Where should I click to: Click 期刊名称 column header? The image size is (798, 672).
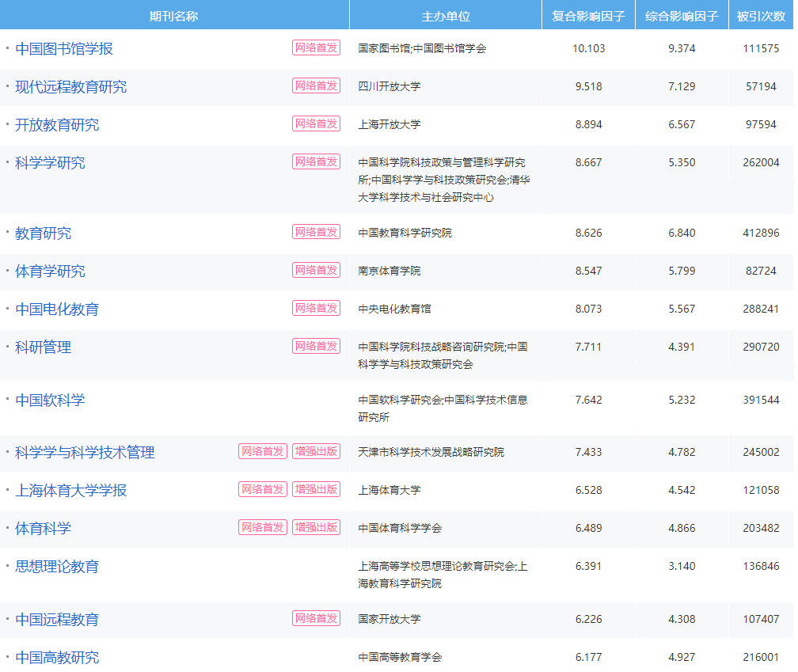174,16
